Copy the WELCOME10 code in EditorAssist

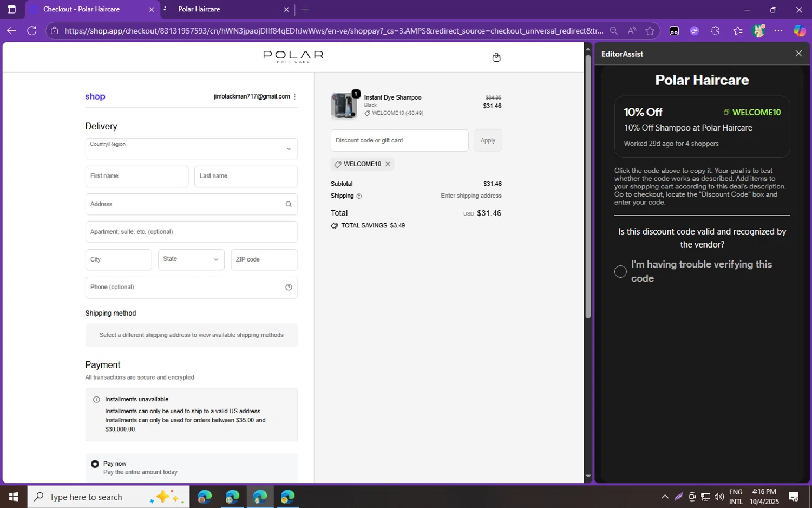[752, 112]
